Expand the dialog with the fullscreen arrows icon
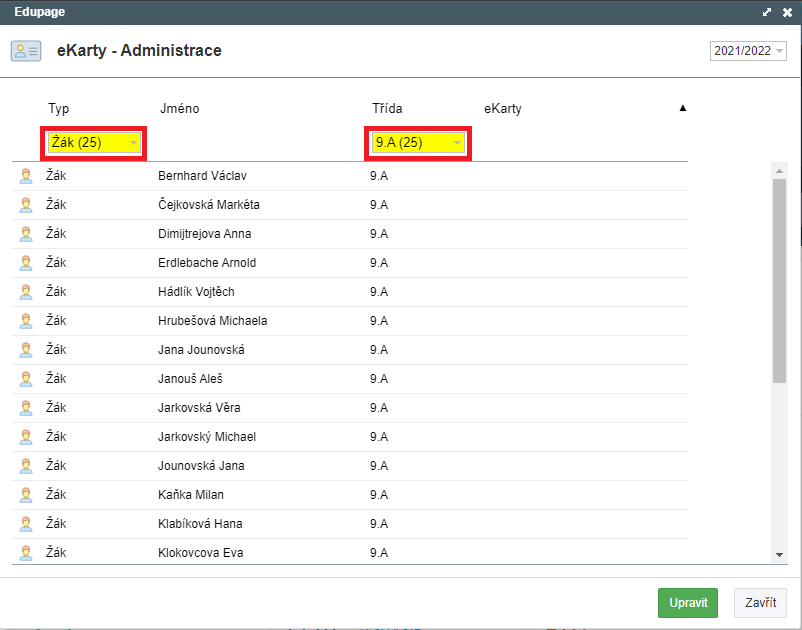802x630 pixels. coord(767,12)
